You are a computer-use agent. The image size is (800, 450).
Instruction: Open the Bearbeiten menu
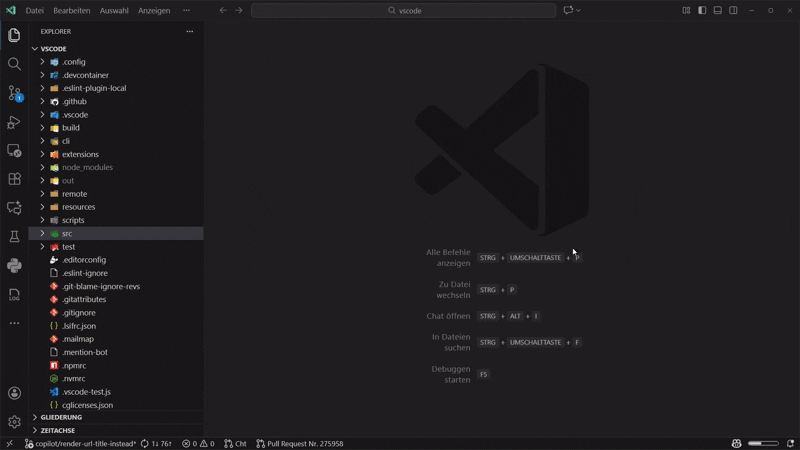coord(71,10)
